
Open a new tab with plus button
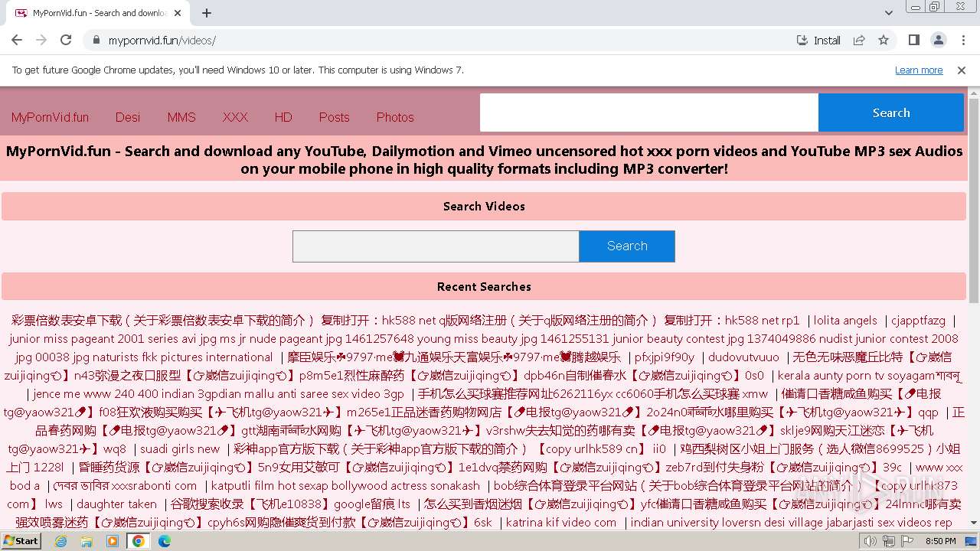[207, 13]
